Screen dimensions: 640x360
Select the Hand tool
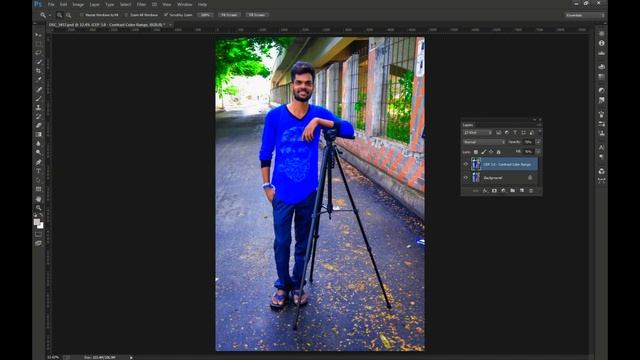point(38,199)
